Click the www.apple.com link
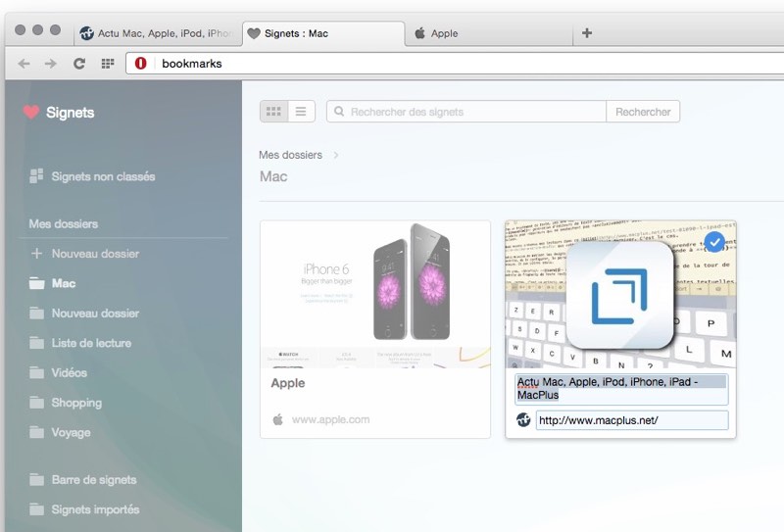Screen dimensions: 784x532 [330, 419]
